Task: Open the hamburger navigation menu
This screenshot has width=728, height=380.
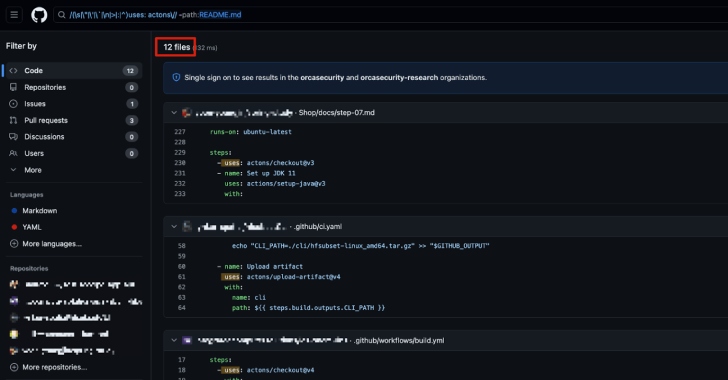Action: tap(14, 15)
